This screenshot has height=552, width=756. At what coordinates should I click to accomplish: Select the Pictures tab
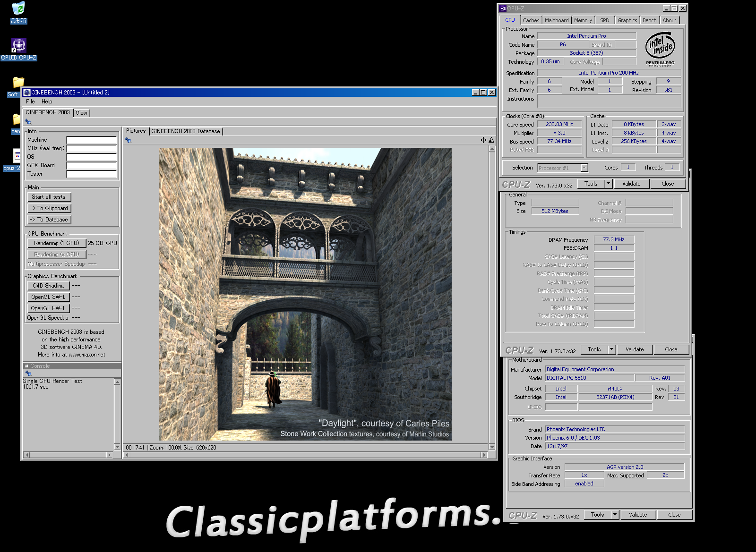click(x=136, y=131)
